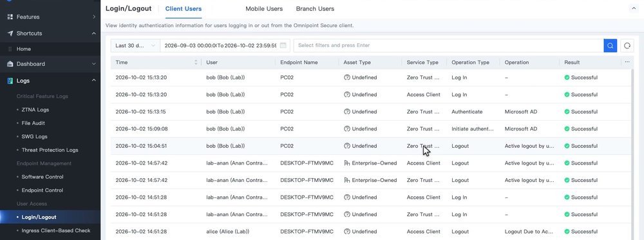Image resolution: width=644 pixels, height=240 pixels.
Task: Click the Service Type column header
Action: [422, 63]
